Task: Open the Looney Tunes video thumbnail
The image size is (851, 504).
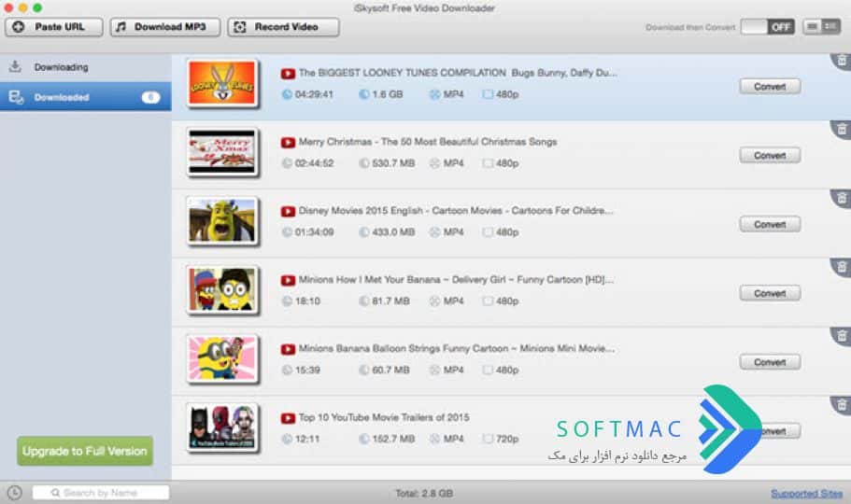Action: pos(222,83)
